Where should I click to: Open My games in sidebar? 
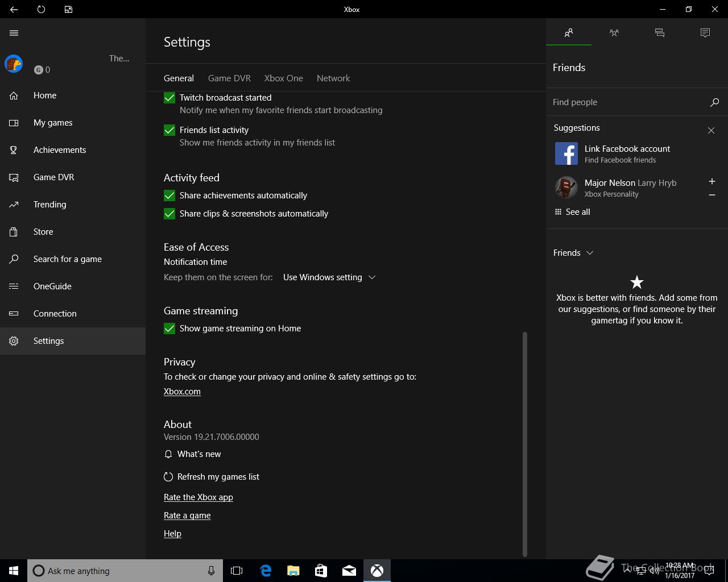pyautogui.click(x=73, y=123)
